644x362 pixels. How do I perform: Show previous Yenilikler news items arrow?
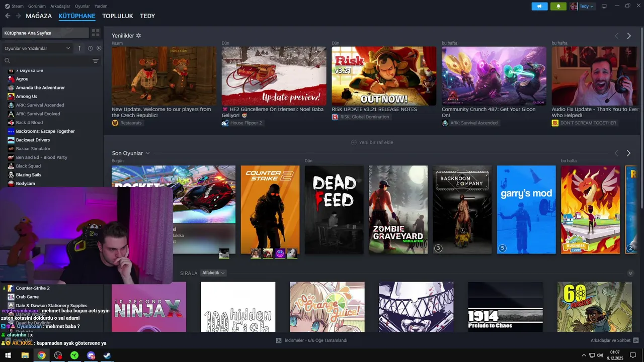coord(616,36)
